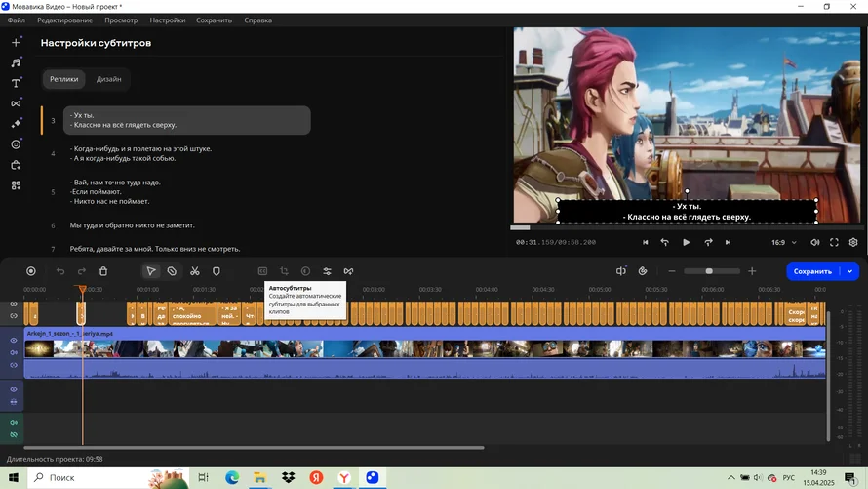Open the transition wizard icon on toolbar

point(348,271)
